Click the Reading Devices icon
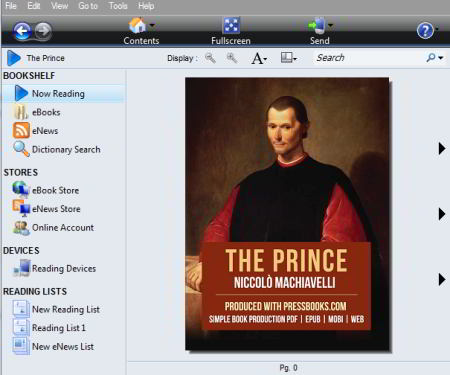Viewport: 450px width, 375px height. click(22, 268)
